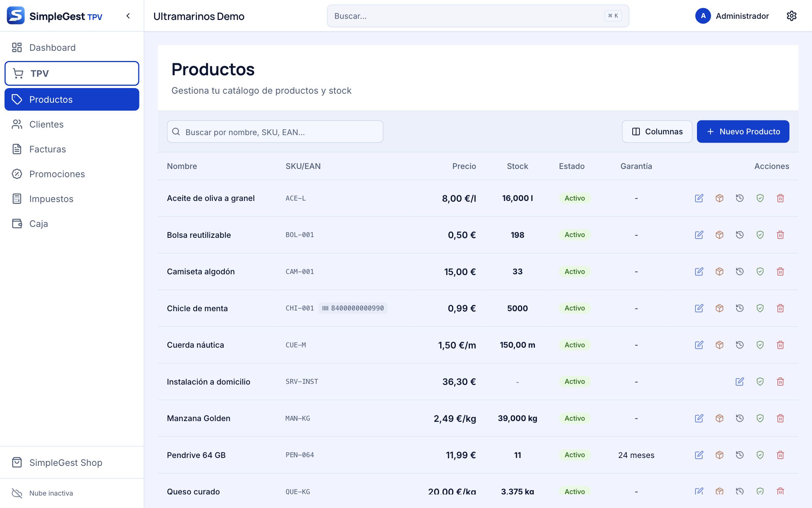
Task: Open the TPV section
Action: [72, 73]
